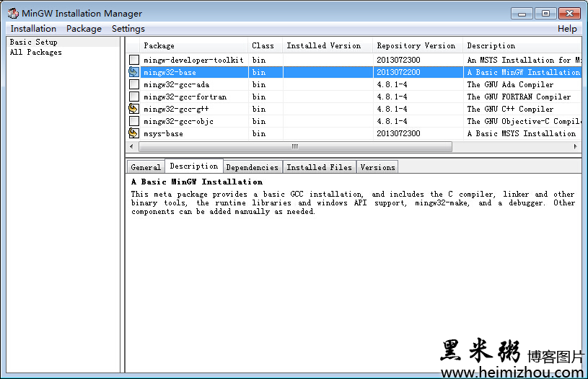This screenshot has height=379, width=588.
Task: Click 'The GNU Ada Compiler' description
Action: pos(510,84)
